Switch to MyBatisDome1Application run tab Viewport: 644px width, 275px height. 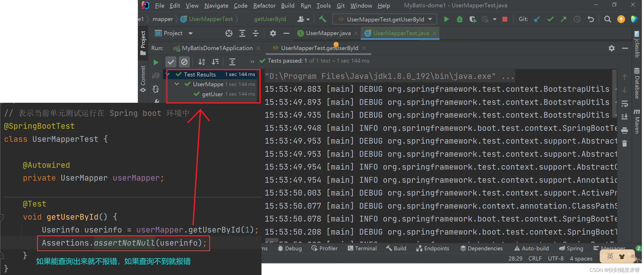click(217, 48)
